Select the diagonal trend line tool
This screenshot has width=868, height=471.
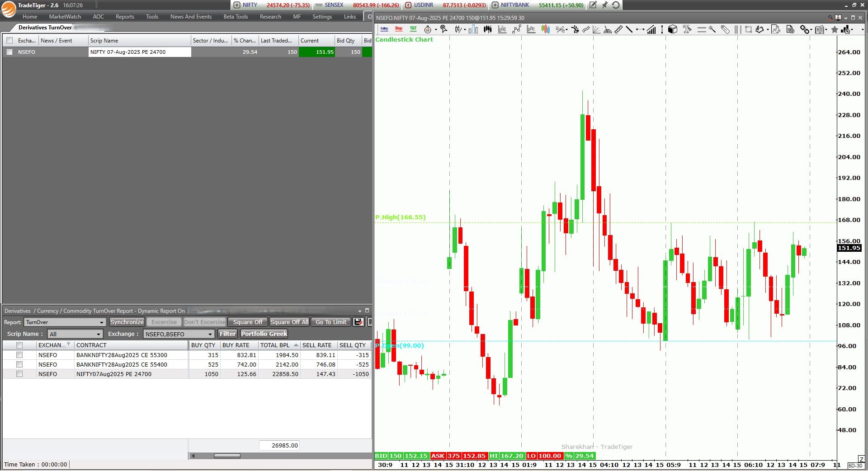(629, 29)
